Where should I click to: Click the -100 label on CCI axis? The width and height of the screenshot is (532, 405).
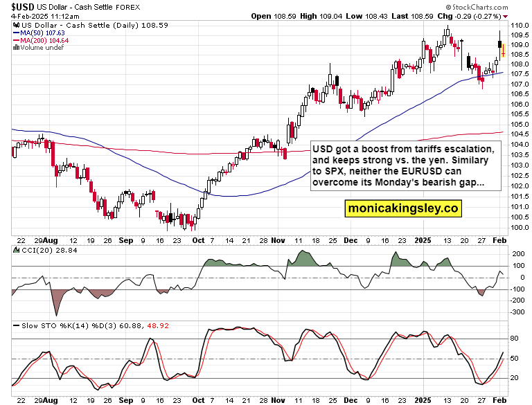coord(517,289)
